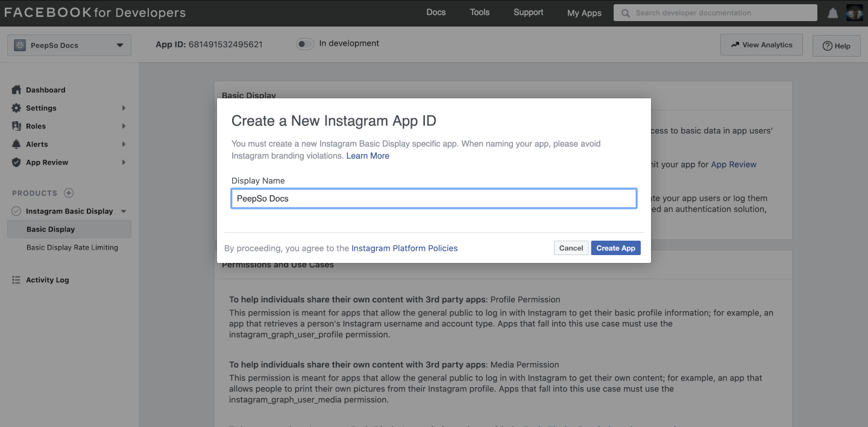Screen dimensions: 868x427
Task: Click the Alerts bell icon in sidebar
Action: point(16,144)
